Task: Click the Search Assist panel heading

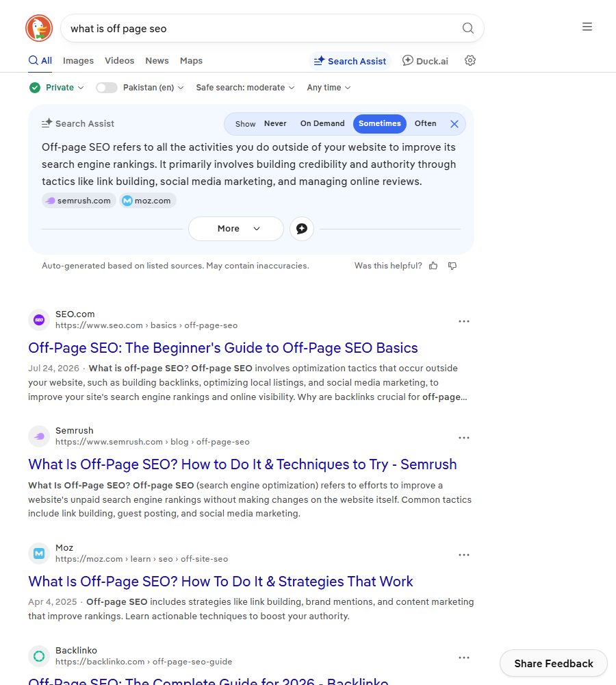Action: (x=78, y=123)
